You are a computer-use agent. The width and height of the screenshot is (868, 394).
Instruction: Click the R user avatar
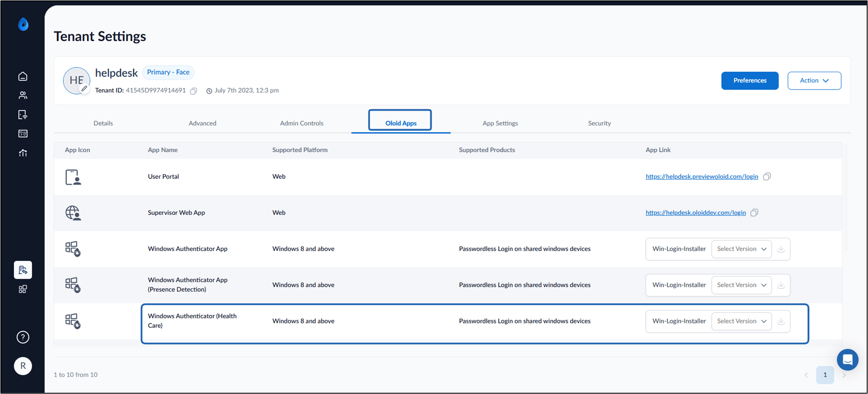23,366
